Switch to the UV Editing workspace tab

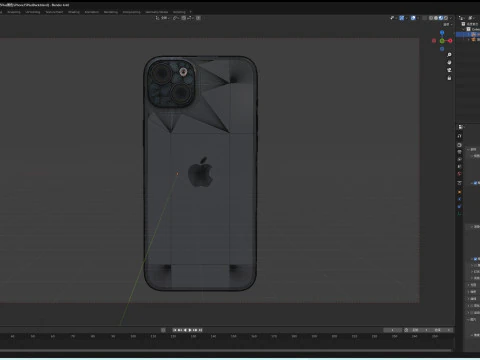click(x=33, y=12)
